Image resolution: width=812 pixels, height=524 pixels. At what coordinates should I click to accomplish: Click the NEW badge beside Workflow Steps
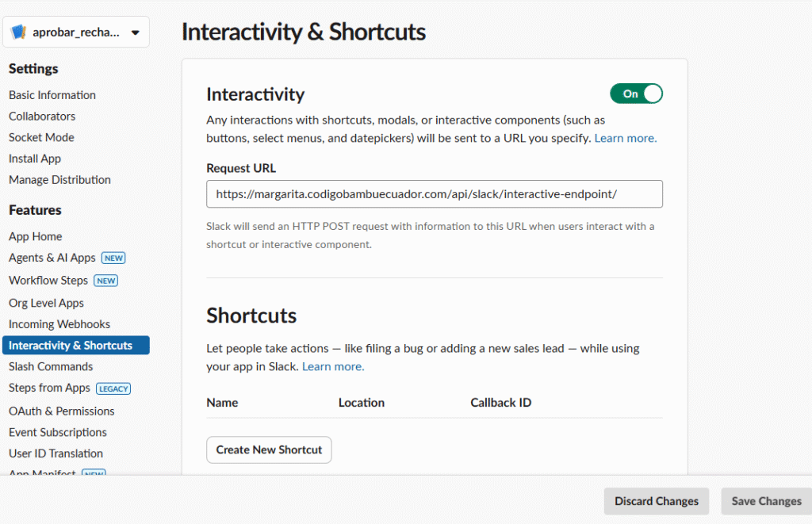[105, 281]
